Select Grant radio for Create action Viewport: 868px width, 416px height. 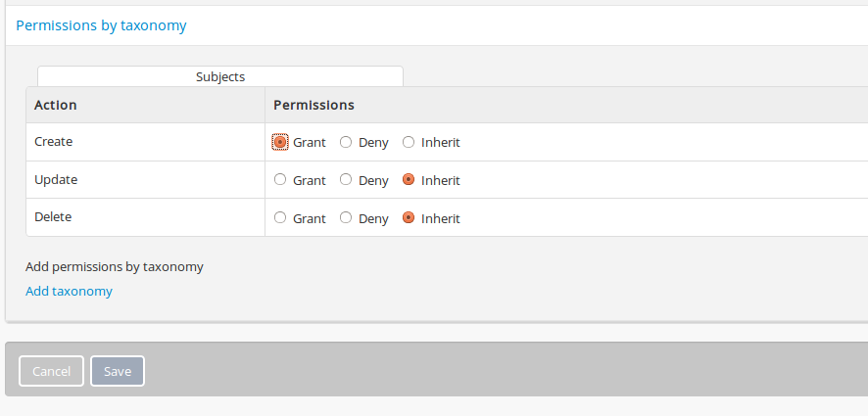pyautogui.click(x=280, y=142)
